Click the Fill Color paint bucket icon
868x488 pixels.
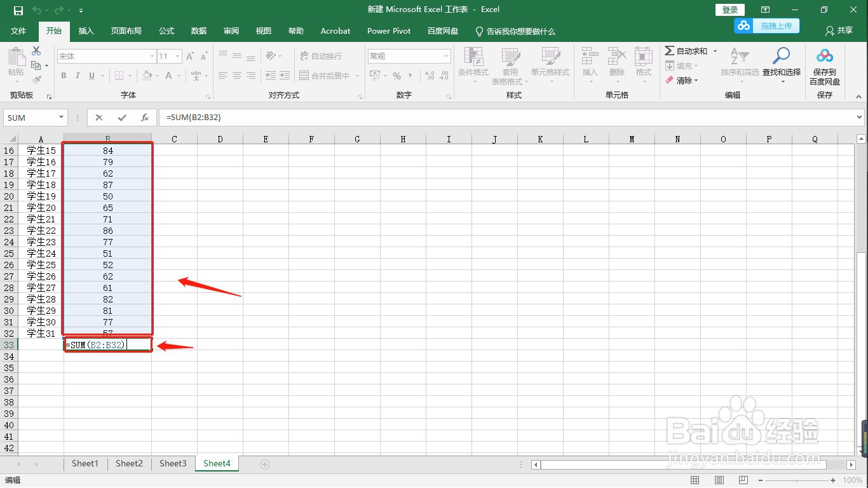[x=147, y=76]
